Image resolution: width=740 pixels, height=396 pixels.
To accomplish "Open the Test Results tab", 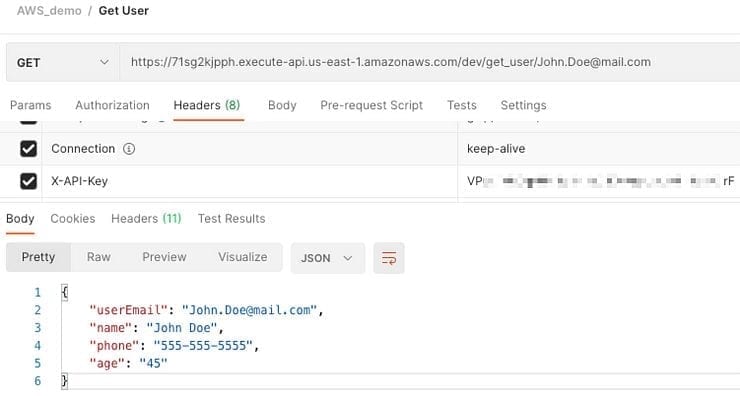I will 232,219.
